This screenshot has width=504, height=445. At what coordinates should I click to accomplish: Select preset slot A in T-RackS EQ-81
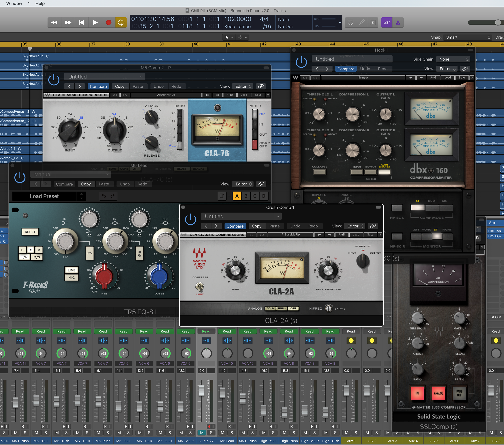coord(237,196)
